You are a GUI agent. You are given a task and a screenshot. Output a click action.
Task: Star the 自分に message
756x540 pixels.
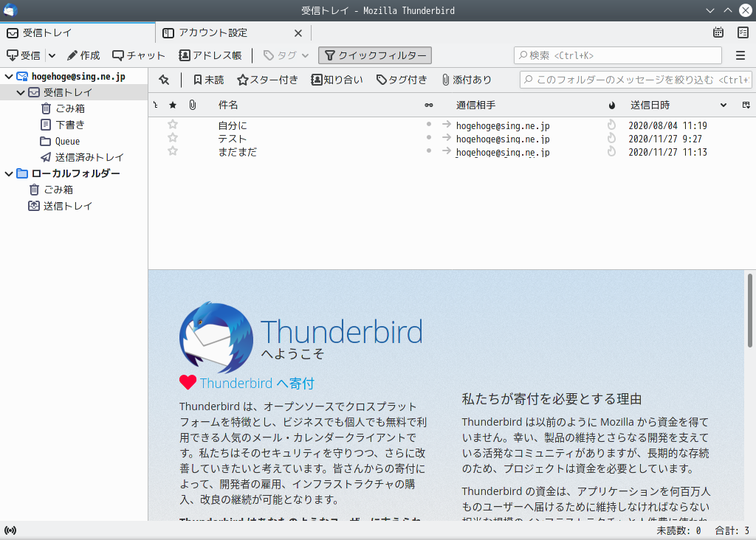coord(173,125)
